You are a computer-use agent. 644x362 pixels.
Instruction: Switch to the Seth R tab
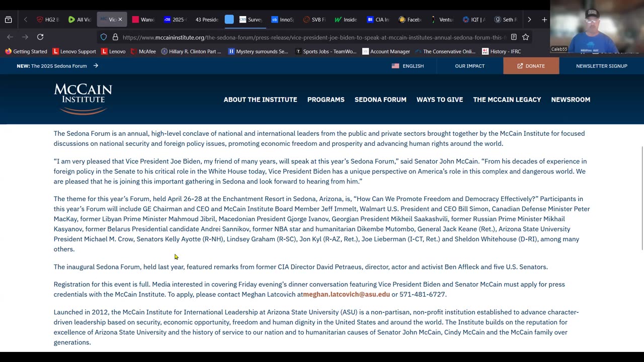[505, 20]
